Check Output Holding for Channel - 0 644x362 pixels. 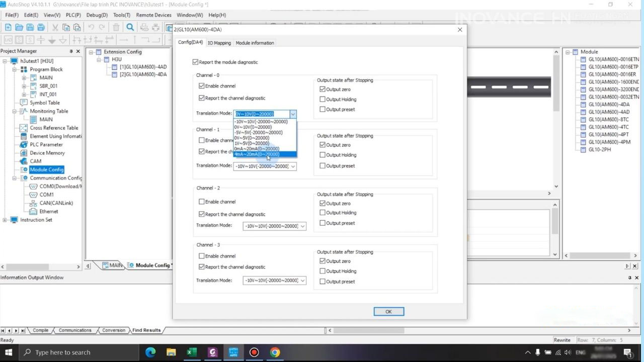coord(323,100)
